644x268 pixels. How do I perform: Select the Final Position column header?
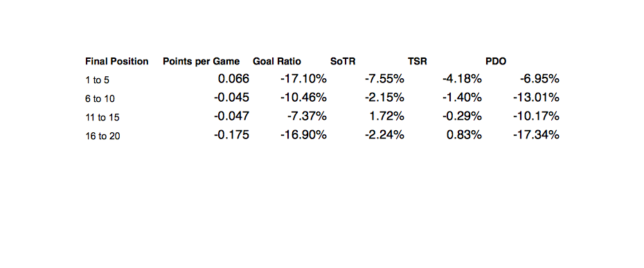pyautogui.click(x=116, y=62)
